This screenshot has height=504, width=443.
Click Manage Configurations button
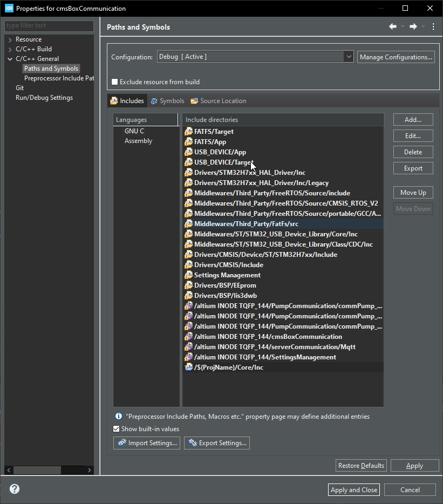(x=396, y=57)
